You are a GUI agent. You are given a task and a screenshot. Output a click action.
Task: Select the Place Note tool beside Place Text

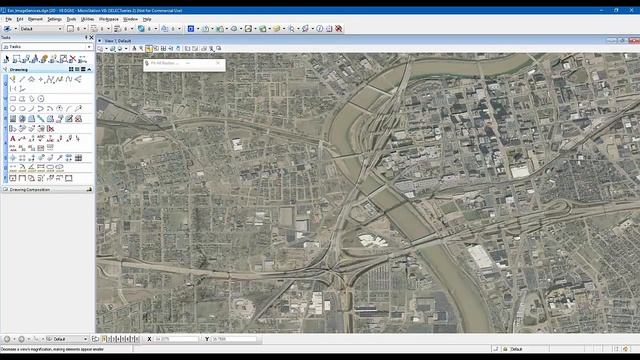pos(22,139)
